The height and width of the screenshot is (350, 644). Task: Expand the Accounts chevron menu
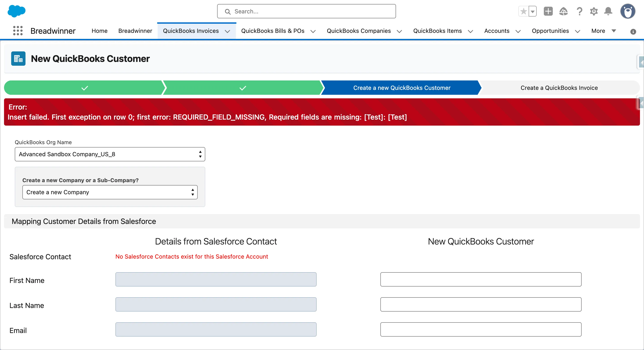[x=518, y=31]
